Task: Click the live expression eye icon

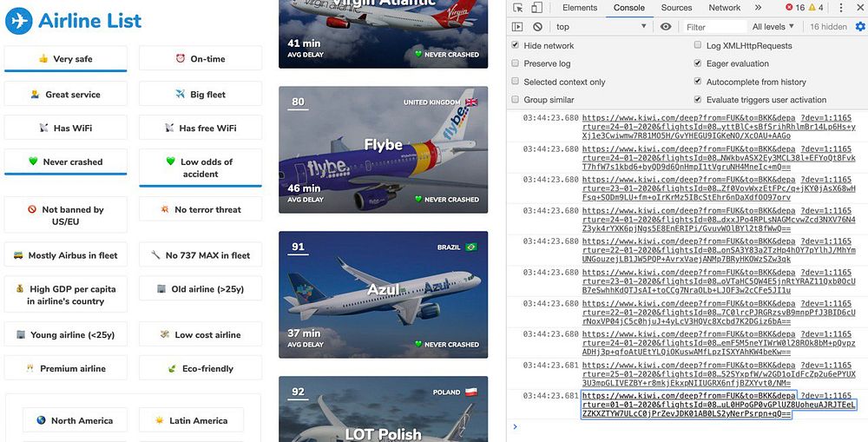Action: click(666, 27)
